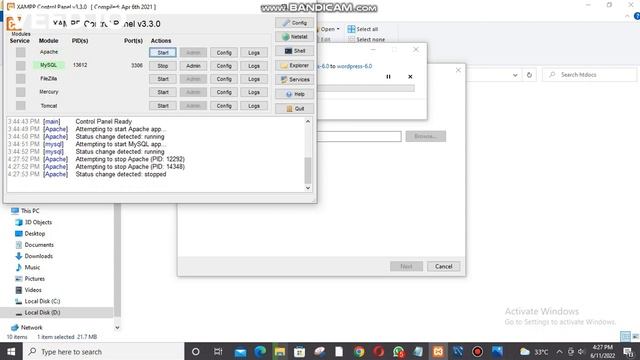This screenshot has width=640, height=360.
Task: Collapse the File Explorer ribbon chevron
Action: (627, 16)
